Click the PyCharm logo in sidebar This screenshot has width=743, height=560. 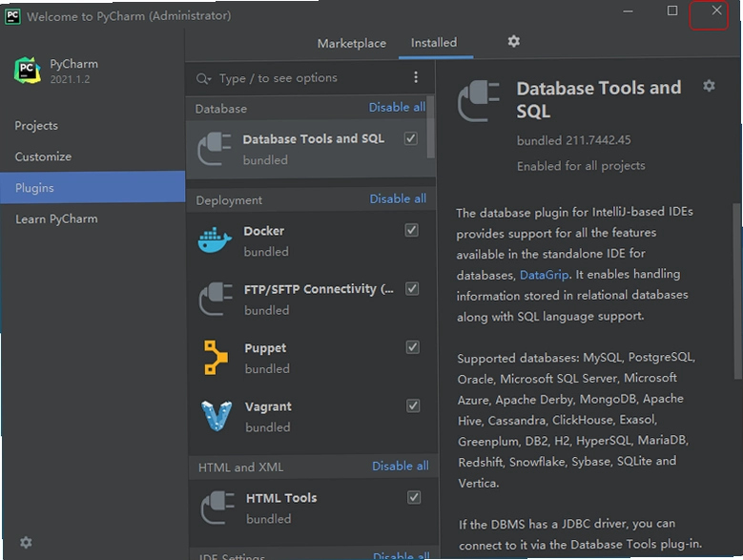28,70
